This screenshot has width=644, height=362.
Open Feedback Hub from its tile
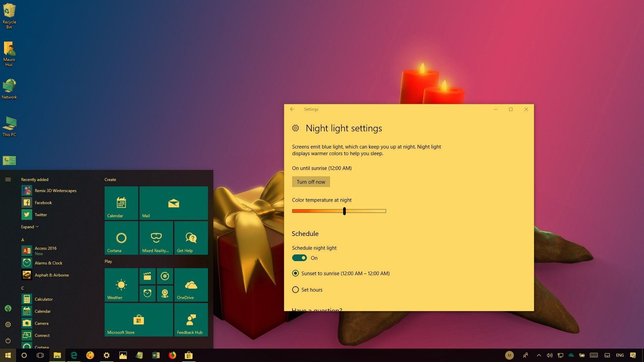point(191,319)
